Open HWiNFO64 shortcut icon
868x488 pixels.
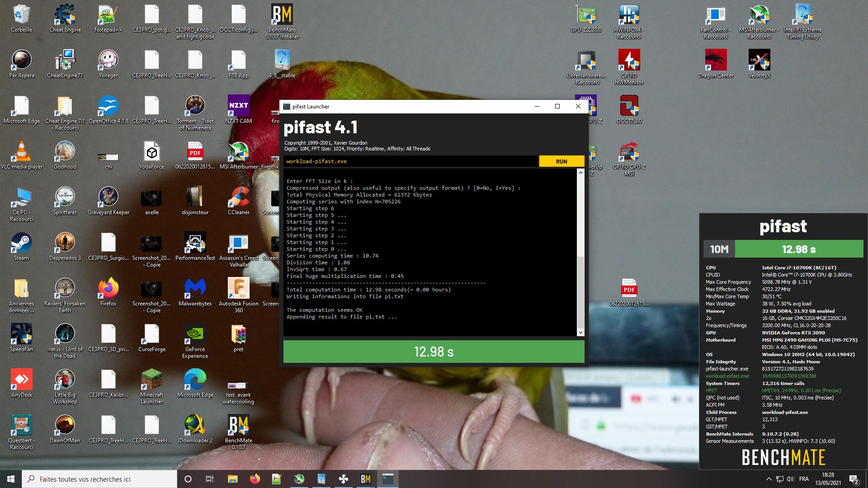click(x=629, y=21)
